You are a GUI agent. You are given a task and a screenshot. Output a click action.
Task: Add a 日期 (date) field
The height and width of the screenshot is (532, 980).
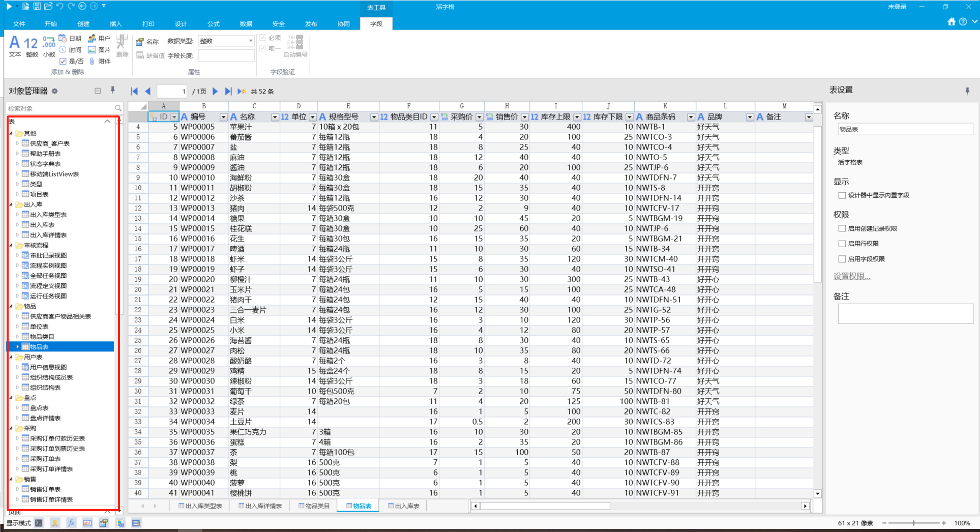70,38
